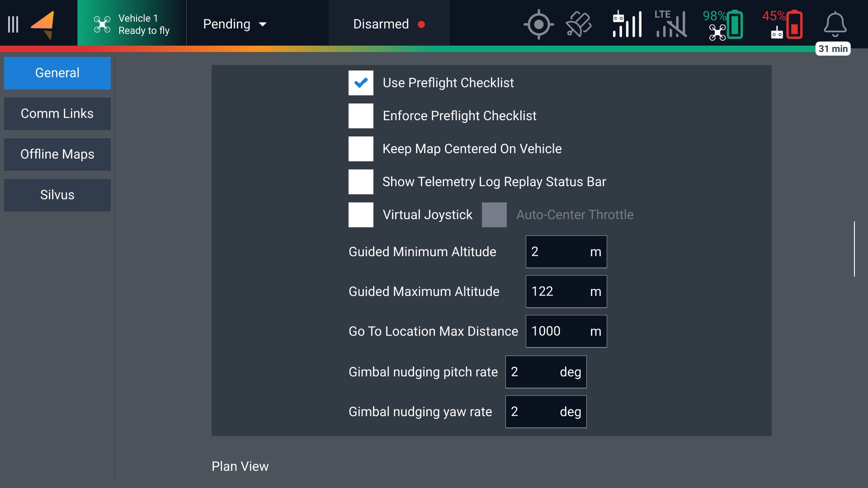
Task: Switch to the Comm Links tab
Action: 57,114
